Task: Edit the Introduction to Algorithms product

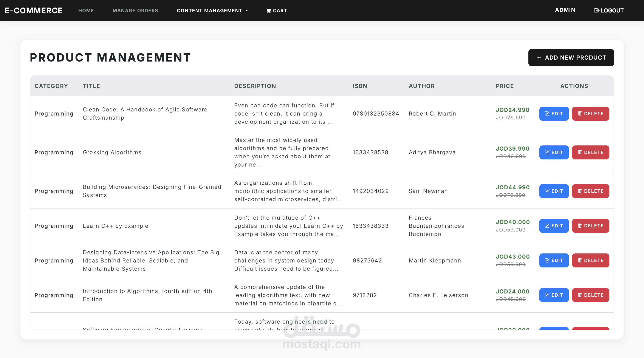Action: click(554, 295)
